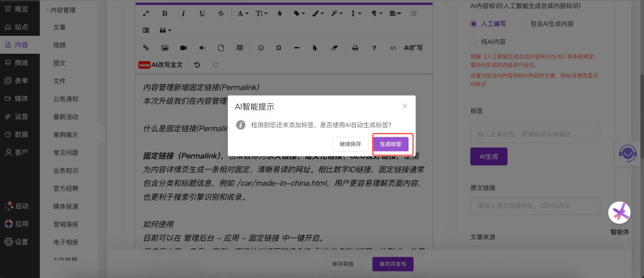
Task: Open the line height dropdown
Action: coord(355,14)
